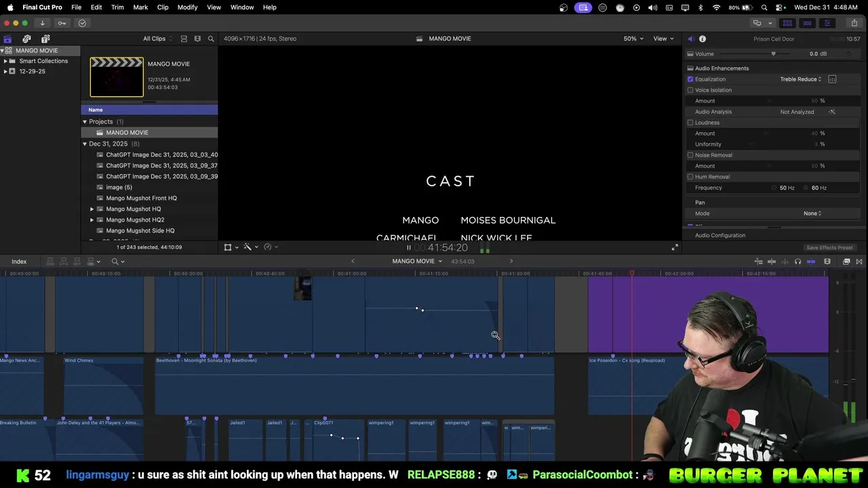Image resolution: width=868 pixels, height=488 pixels.
Task: Click the browser search magnifier icon
Action: [211, 39]
